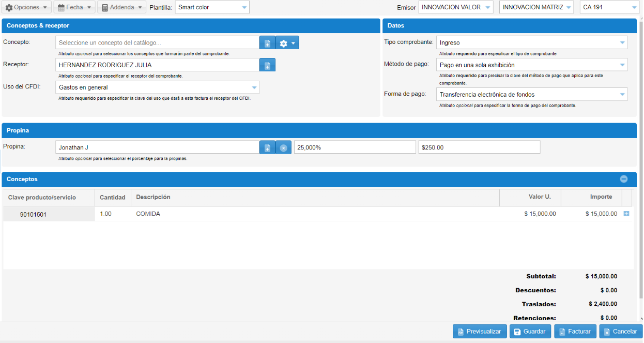This screenshot has width=644, height=343.
Task: Collapse the Conceptos panel with minus icon
Action: (x=624, y=179)
